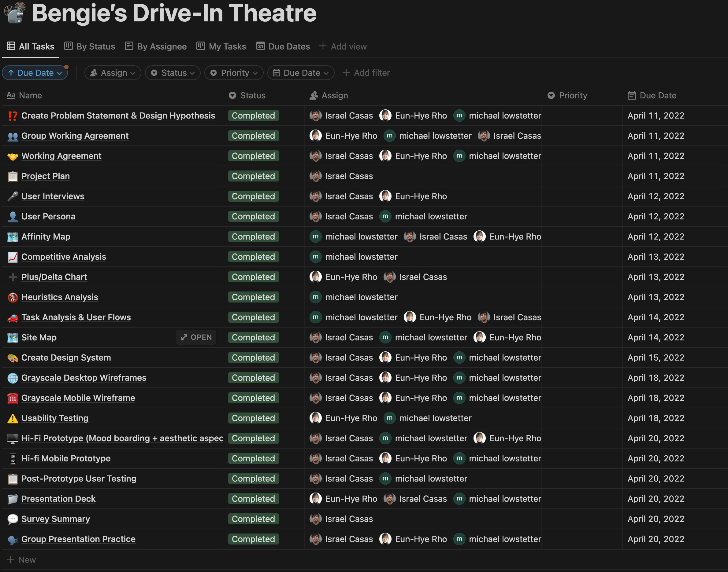Click the red car icon beside Task Analysis
This screenshot has width=728, height=572.
pos(13,317)
